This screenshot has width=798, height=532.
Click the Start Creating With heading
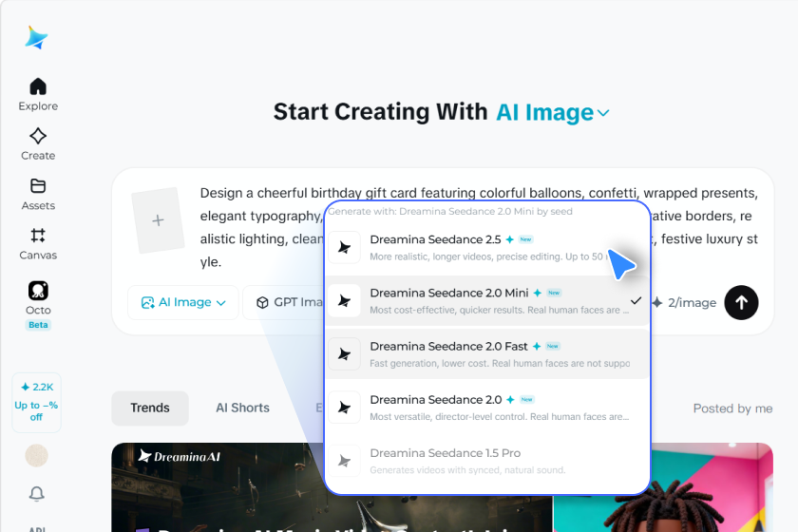pos(380,112)
